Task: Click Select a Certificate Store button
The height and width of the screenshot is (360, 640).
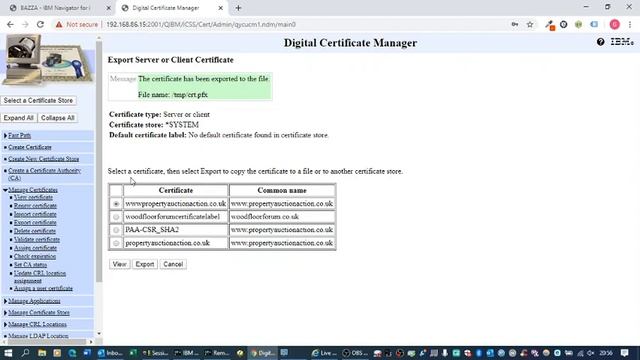Action: (38, 100)
